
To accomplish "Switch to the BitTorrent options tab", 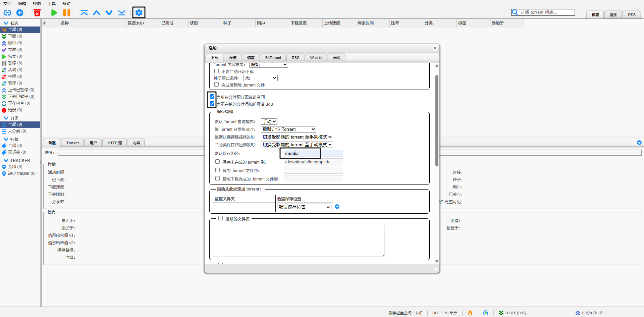I will [x=273, y=58].
